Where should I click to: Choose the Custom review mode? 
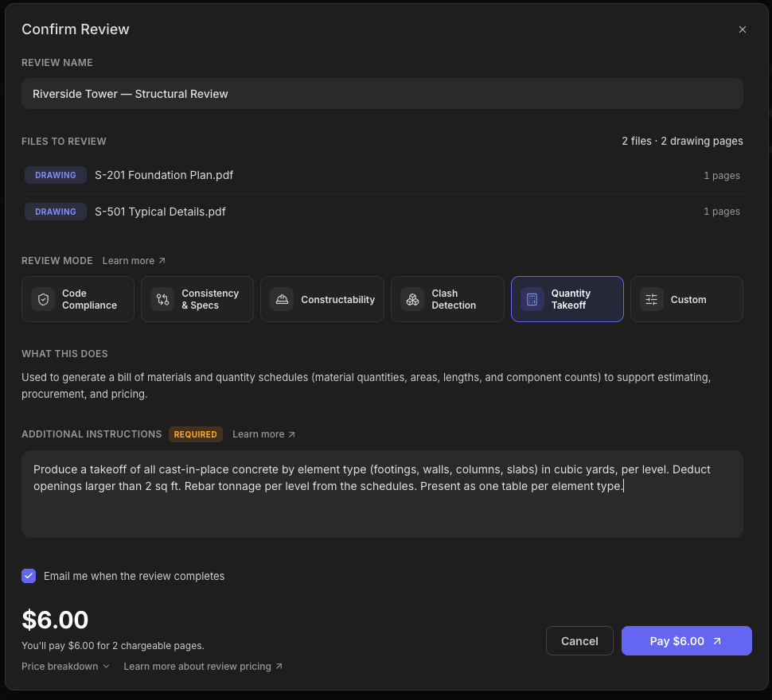coord(686,299)
